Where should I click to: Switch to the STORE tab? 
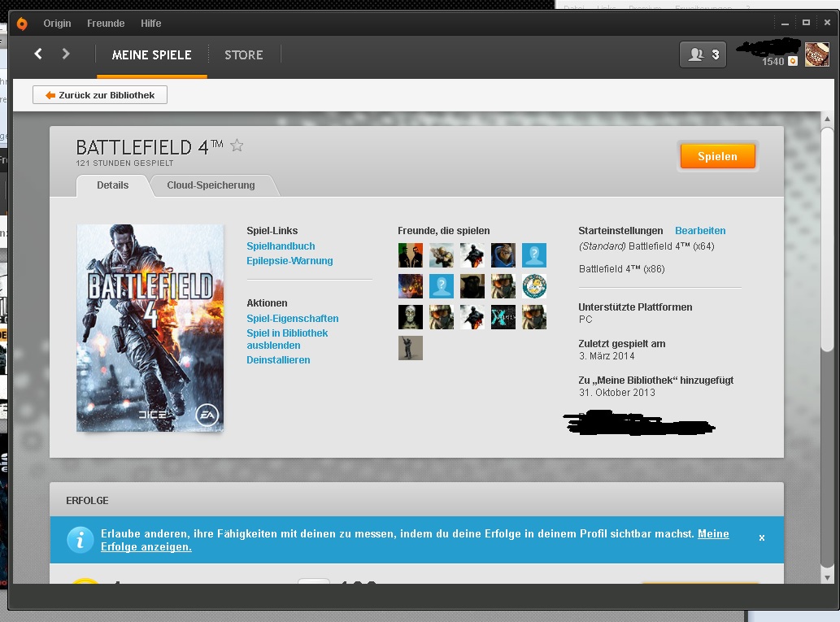point(244,55)
